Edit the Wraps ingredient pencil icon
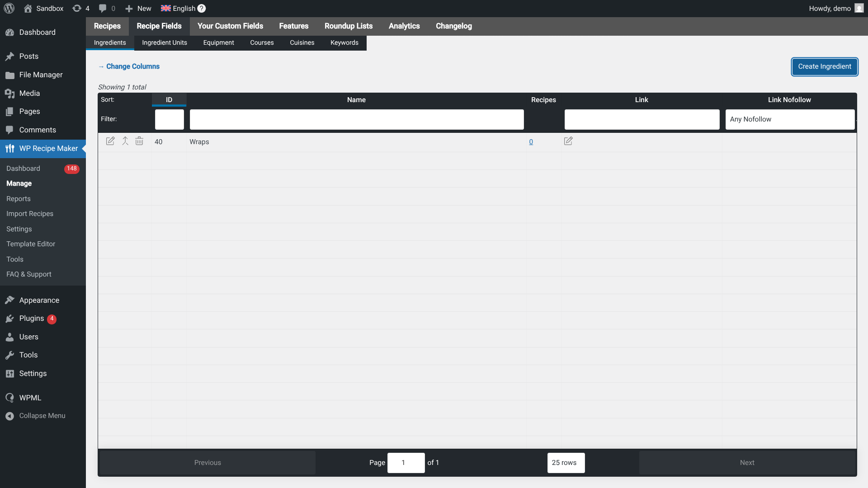 (x=110, y=141)
